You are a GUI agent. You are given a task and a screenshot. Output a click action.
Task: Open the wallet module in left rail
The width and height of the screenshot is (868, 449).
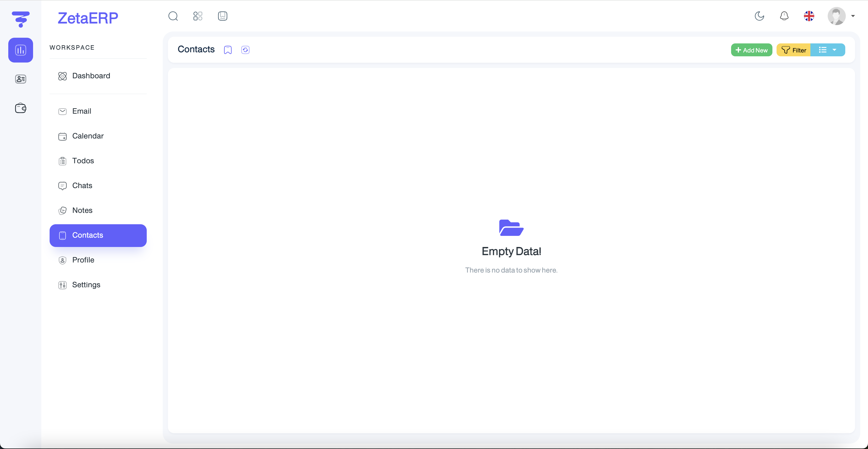(x=21, y=108)
